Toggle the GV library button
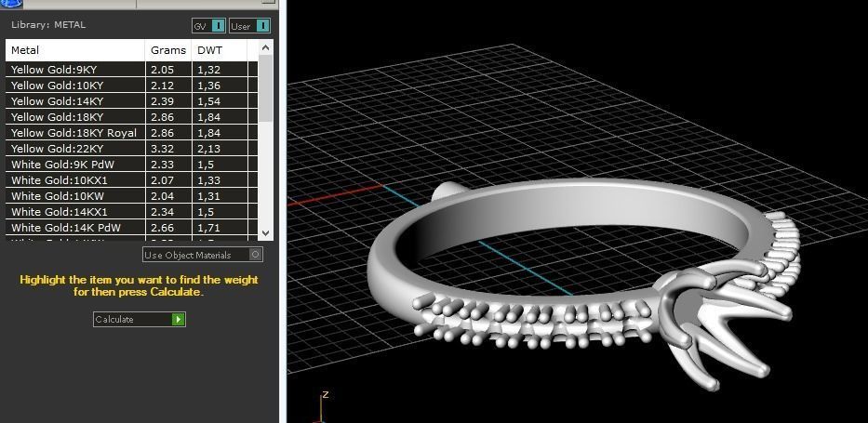 point(208,26)
